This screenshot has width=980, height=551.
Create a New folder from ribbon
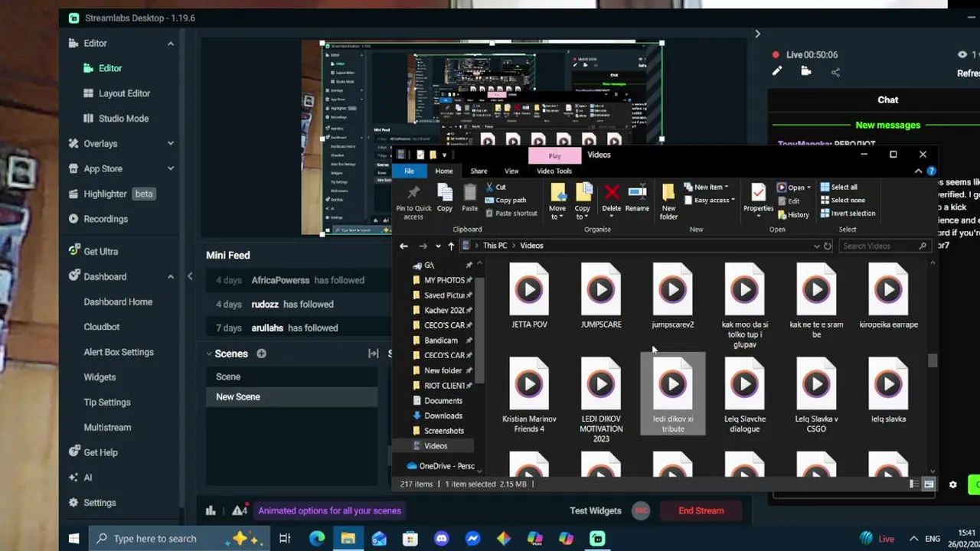[668, 202]
